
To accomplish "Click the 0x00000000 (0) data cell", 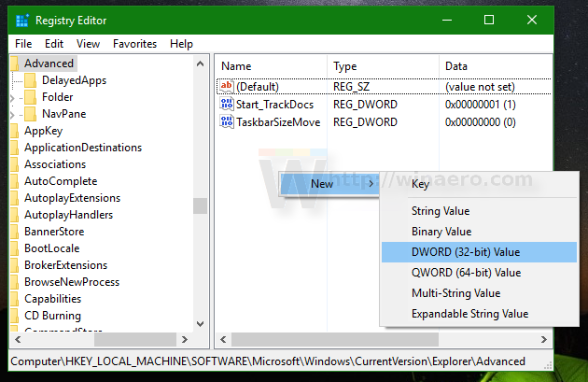I will pyautogui.click(x=481, y=122).
